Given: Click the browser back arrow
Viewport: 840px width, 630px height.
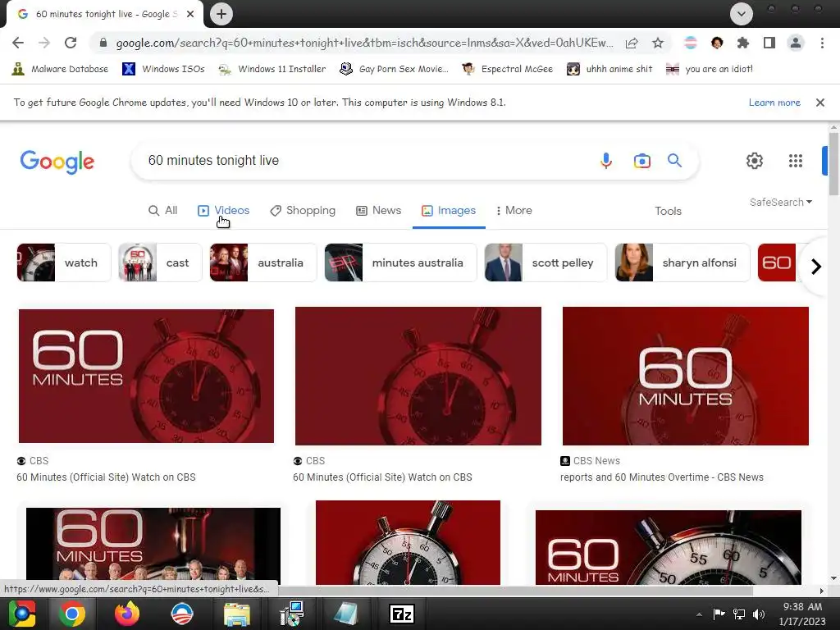Looking at the screenshot, I should [18, 43].
